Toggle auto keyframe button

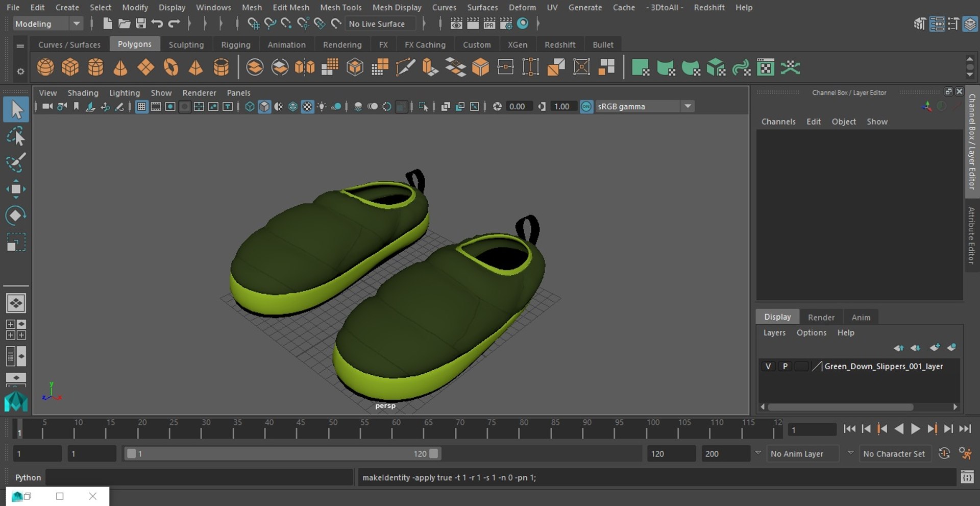[x=944, y=453]
